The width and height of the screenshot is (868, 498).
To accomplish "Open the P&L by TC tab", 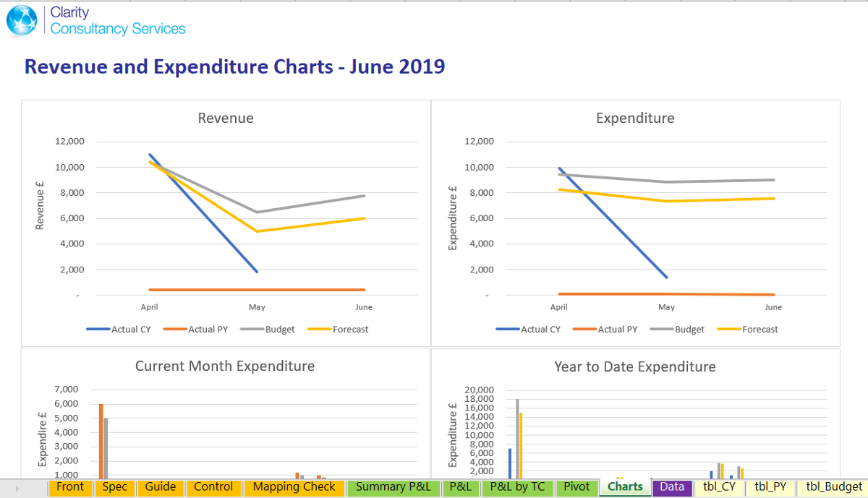I will pyautogui.click(x=517, y=487).
